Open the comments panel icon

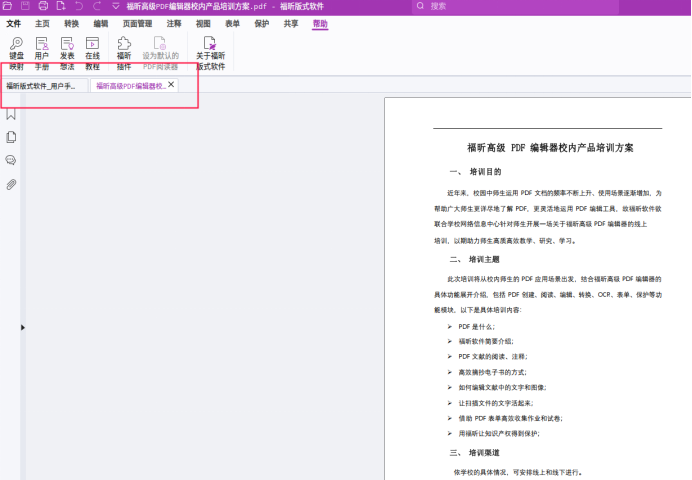(11, 160)
